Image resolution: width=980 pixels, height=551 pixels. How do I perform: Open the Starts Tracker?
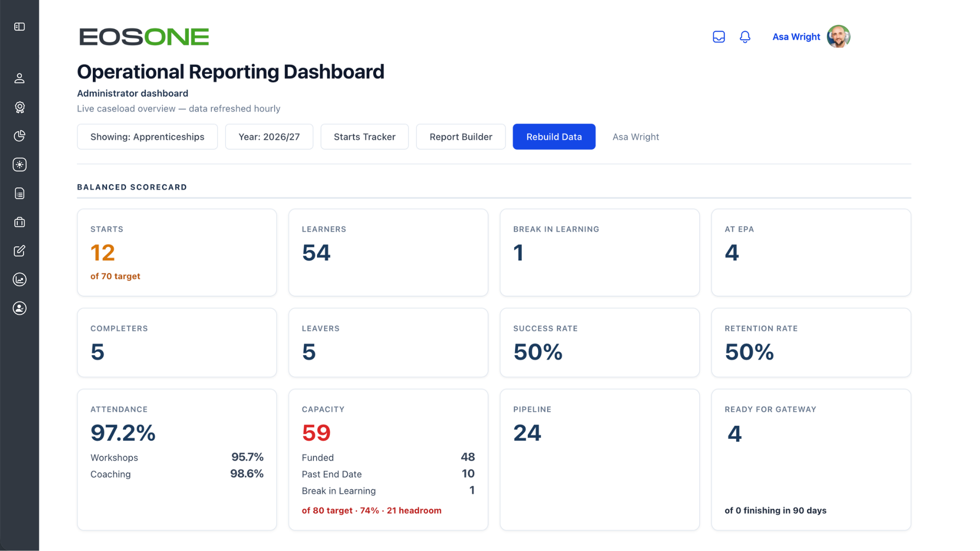[364, 137]
